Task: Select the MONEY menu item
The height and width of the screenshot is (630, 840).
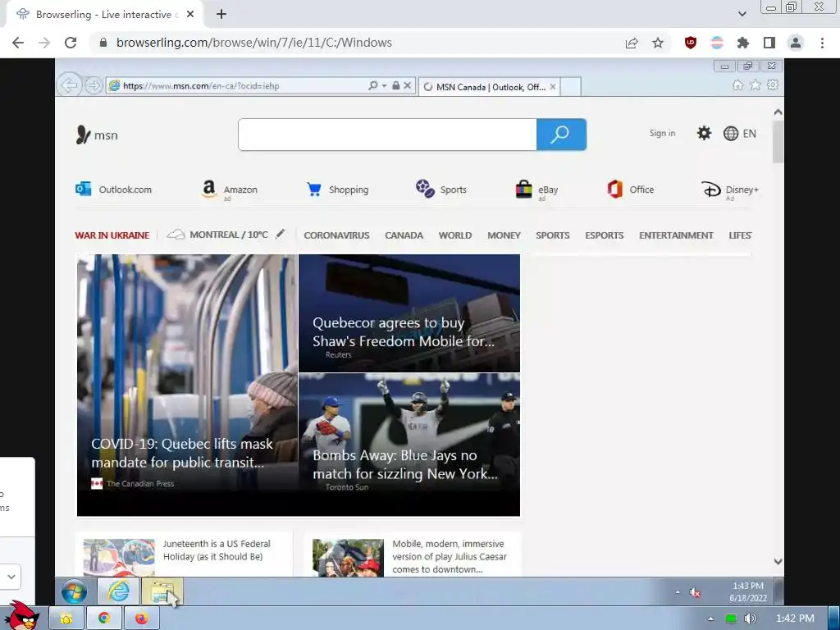Action: click(504, 235)
